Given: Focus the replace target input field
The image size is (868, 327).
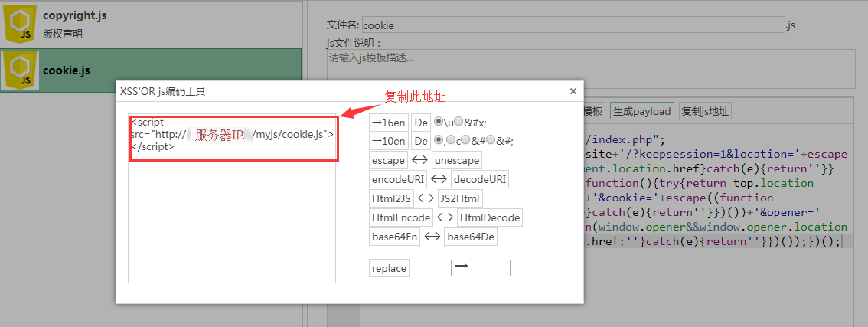Looking at the screenshot, I should point(491,268).
